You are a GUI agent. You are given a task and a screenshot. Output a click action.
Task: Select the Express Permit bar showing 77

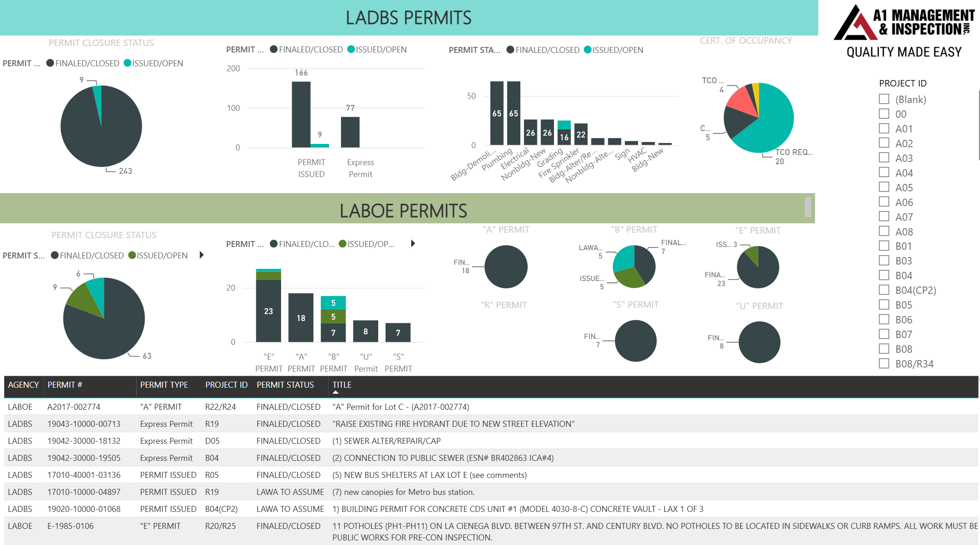350,132
